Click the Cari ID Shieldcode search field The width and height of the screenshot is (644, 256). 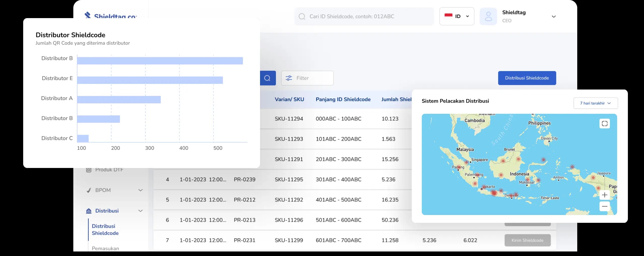364,16
